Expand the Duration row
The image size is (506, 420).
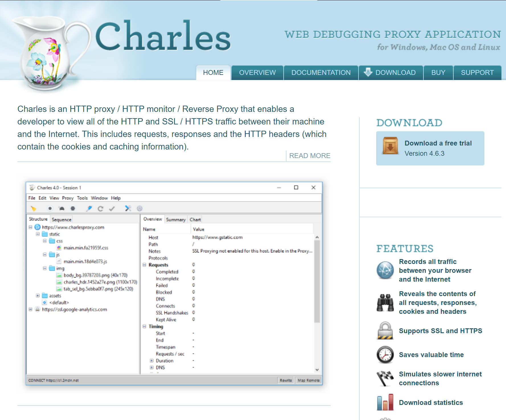point(151,360)
